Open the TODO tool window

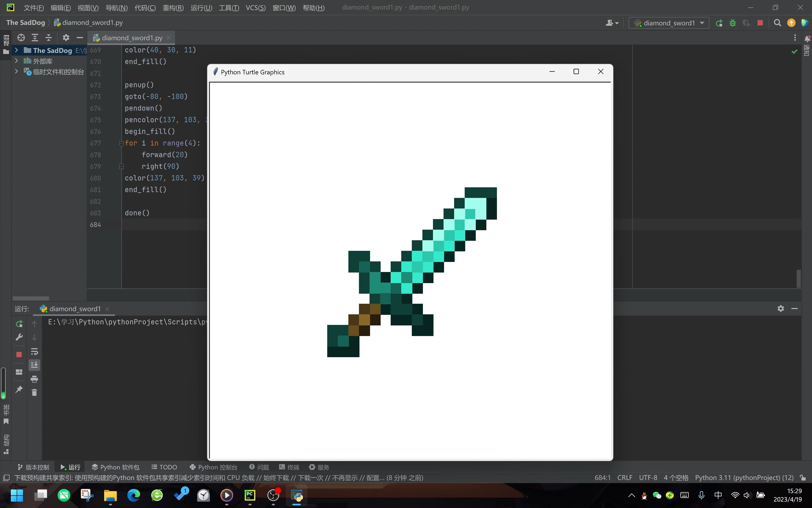(164, 467)
